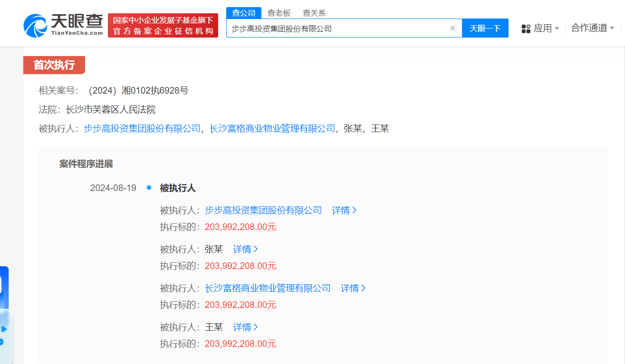Image resolution: width=625 pixels, height=364 pixels.
Task: Click the timeline dot beside 被执行人
Action: 149,188
